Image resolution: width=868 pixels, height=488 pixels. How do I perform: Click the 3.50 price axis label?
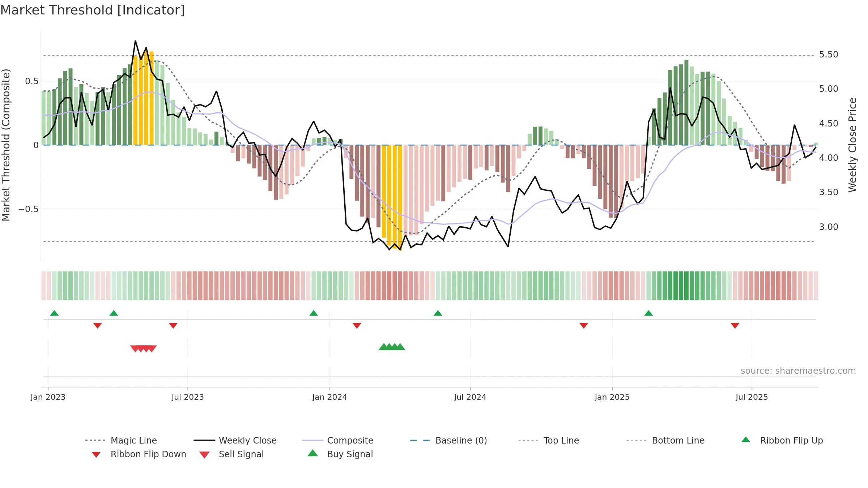829,192
